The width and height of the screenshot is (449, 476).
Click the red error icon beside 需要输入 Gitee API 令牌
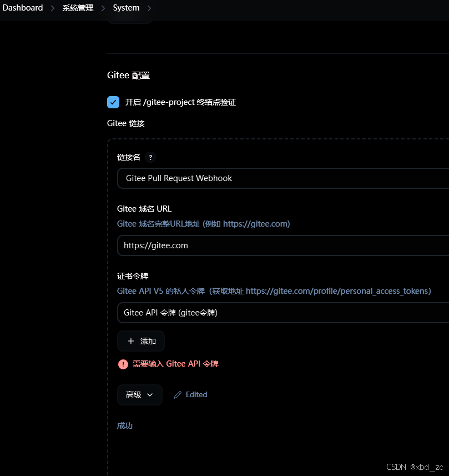123,364
